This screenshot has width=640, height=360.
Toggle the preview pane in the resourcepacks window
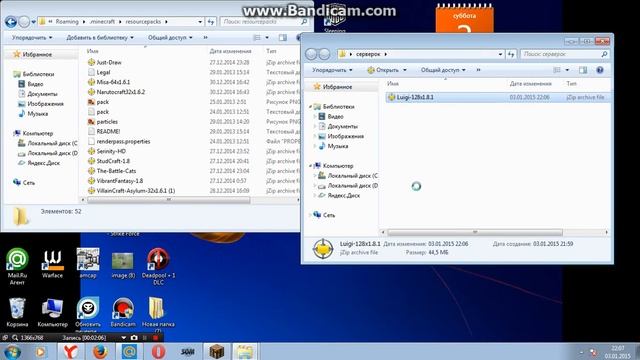[x=282, y=38]
